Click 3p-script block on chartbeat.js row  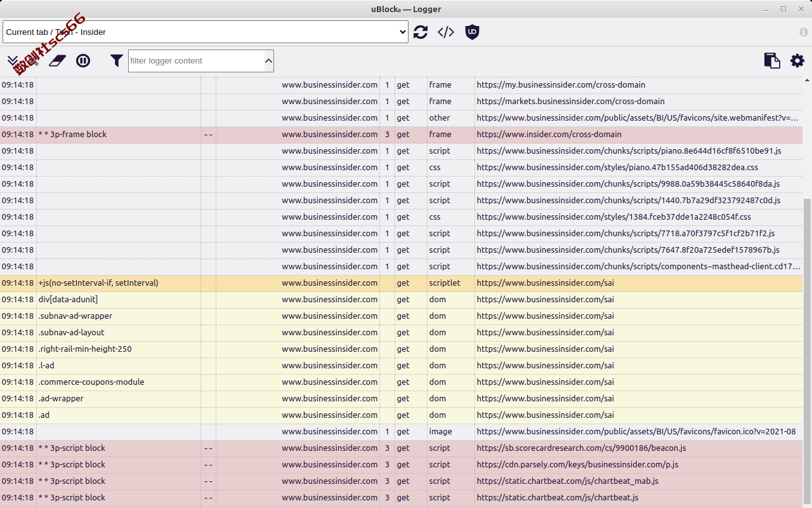[72, 498]
